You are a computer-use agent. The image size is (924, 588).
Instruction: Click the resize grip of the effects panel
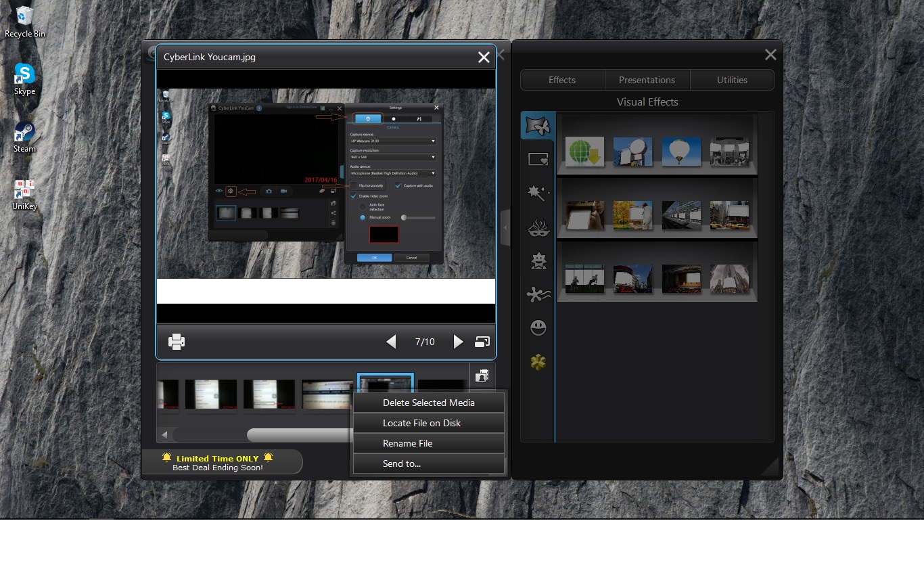click(770, 466)
